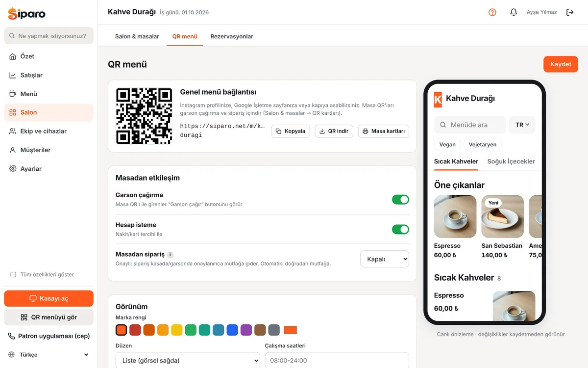The image size is (588, 368).
Task: Click the Çalışma saatleri input field
Action: (x=337, y=361)
